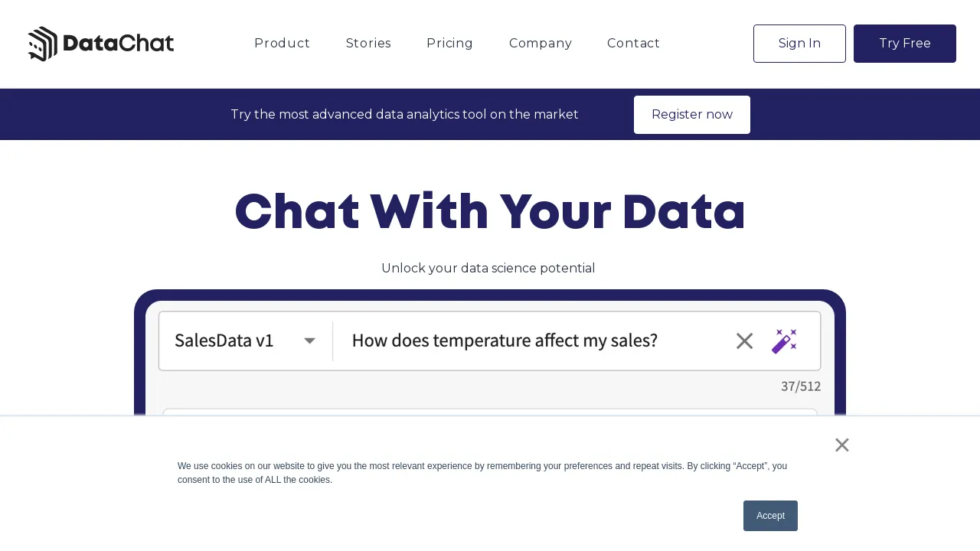Navigate to the Contact page

click(633, 44)
